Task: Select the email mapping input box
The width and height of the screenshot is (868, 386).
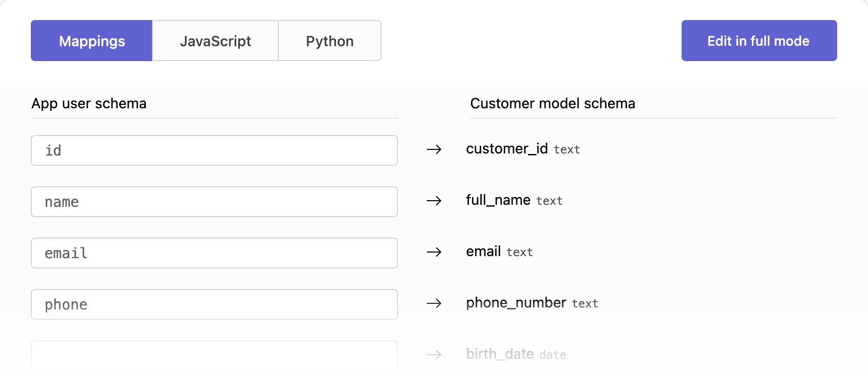Action: (x=214, y=253)
